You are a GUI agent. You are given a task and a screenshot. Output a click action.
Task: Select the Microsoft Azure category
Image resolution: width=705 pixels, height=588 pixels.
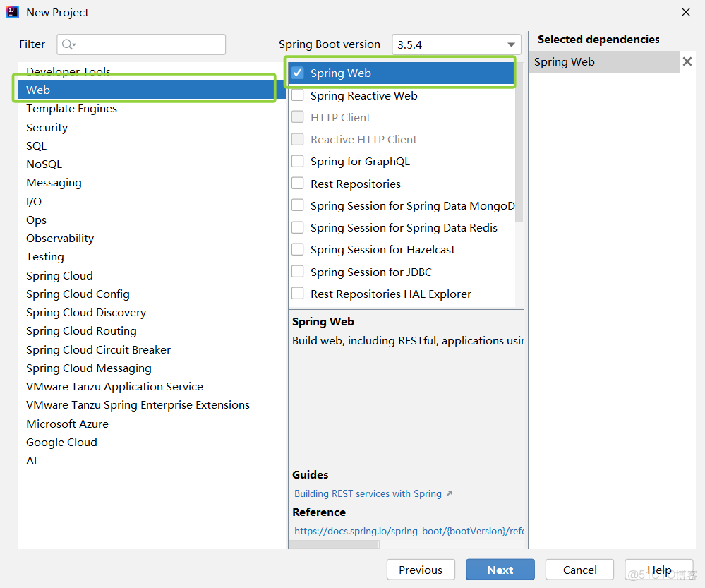pyautogui.click(x=67, y=424)
